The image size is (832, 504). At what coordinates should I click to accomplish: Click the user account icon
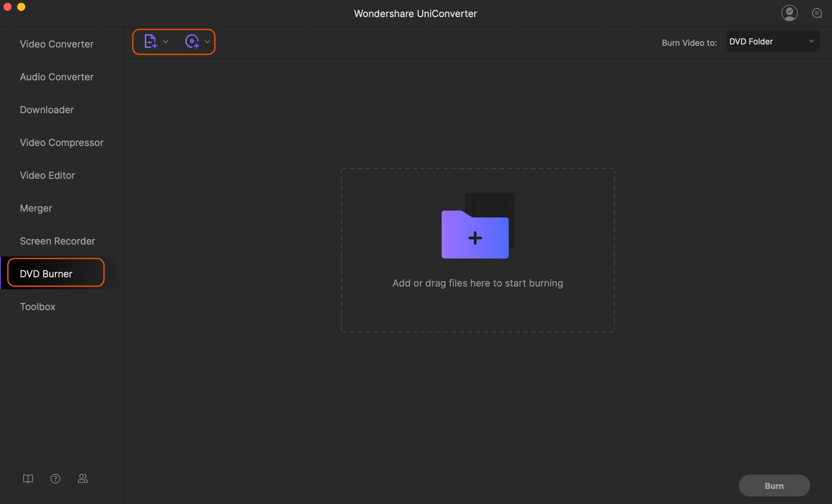(789, 12)
